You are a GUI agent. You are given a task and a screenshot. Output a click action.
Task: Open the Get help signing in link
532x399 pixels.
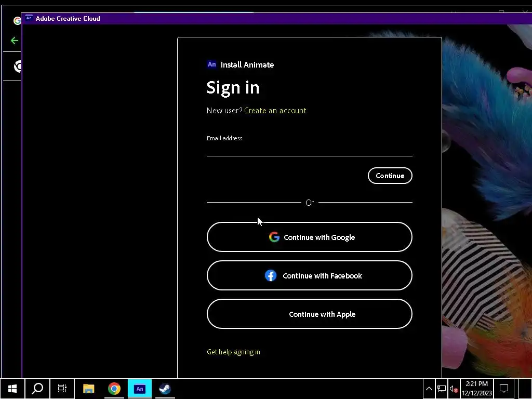coord(233,352)
